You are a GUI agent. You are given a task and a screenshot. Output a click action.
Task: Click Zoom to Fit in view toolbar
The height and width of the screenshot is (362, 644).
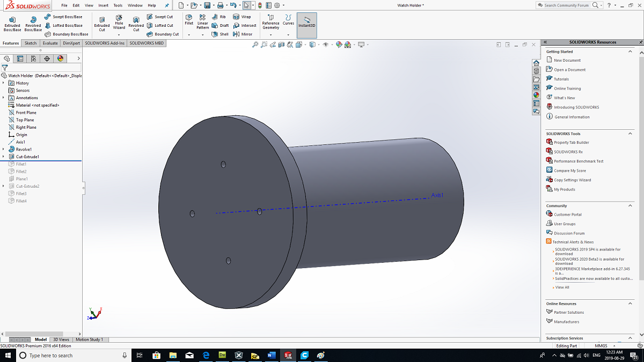[255, 45]
